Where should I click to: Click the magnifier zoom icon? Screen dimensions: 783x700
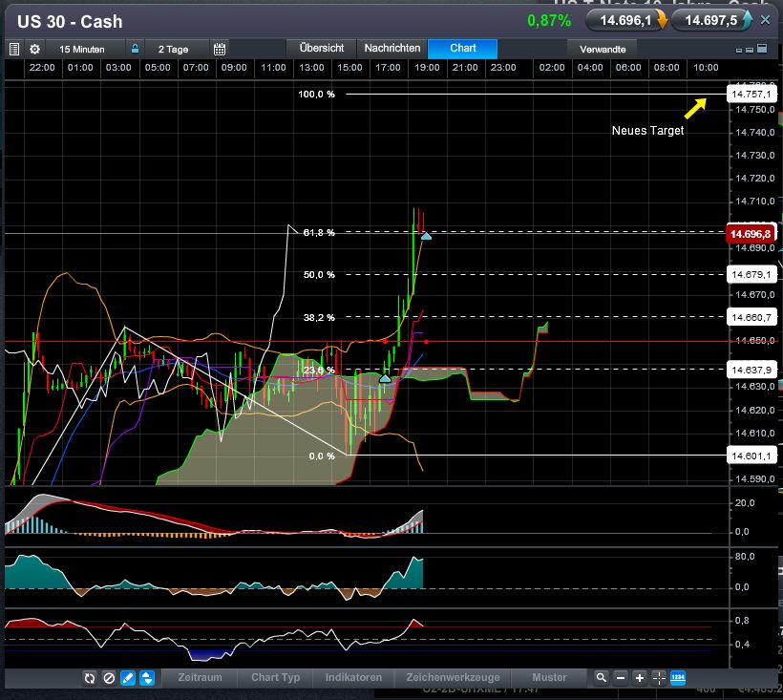pos(602,678)
